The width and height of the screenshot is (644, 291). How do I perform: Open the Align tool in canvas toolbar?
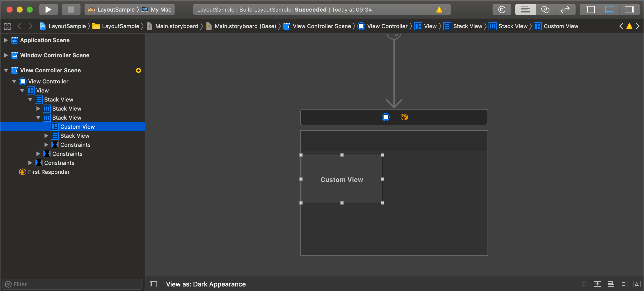(611, 284)
